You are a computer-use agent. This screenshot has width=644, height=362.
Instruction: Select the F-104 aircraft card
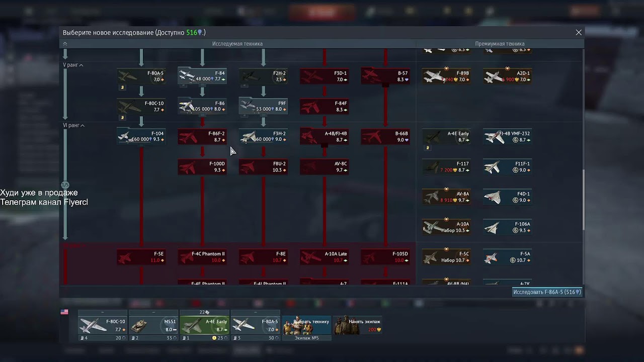point(141,137)
